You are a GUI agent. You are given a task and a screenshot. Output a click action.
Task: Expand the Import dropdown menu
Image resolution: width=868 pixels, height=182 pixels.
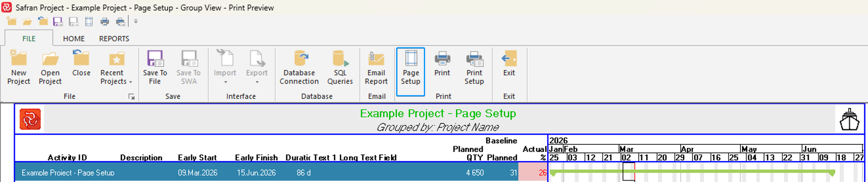point(225,77)
